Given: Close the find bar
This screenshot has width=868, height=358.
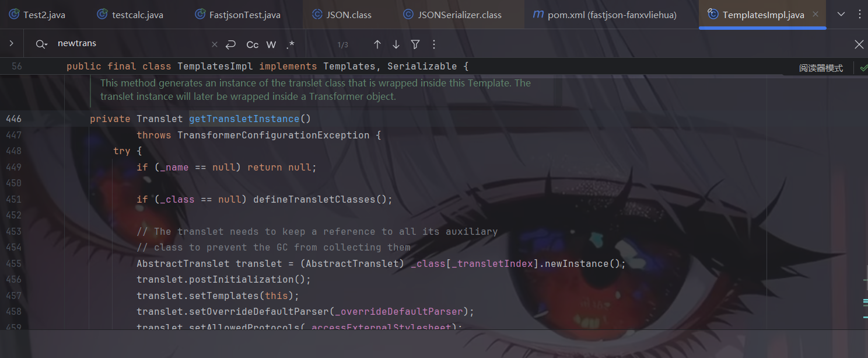Looking at the screenshot, I should (859, 44).
